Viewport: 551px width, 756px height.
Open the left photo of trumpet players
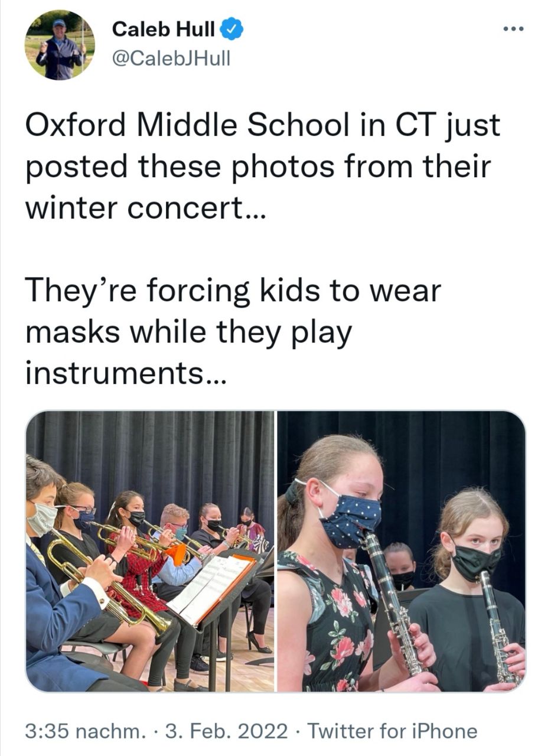150,551
